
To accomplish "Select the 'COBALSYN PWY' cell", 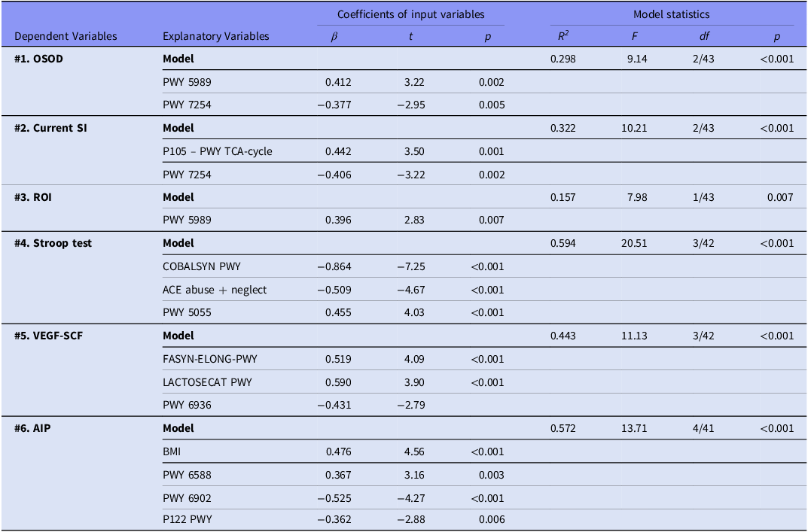I will [200, 266].
